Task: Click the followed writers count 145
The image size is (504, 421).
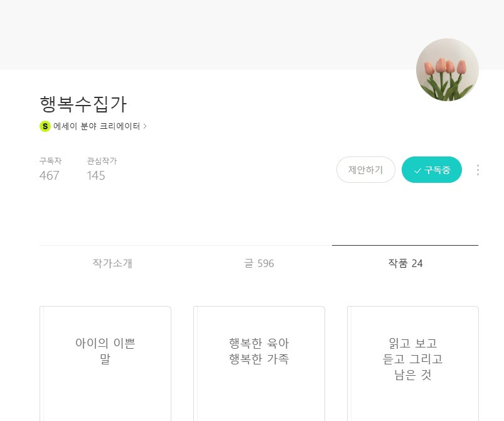Action: [x=96, y=175]
